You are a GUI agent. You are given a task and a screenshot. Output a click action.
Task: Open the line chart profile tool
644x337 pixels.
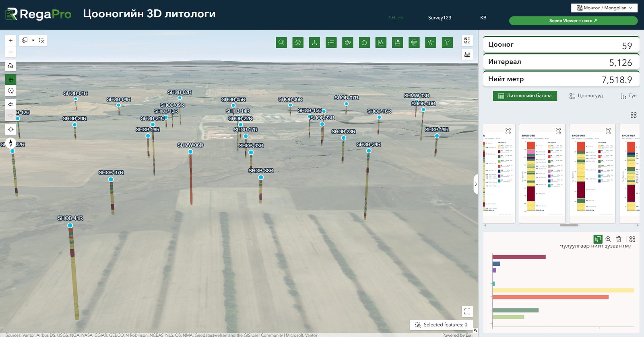coord(381,42)
